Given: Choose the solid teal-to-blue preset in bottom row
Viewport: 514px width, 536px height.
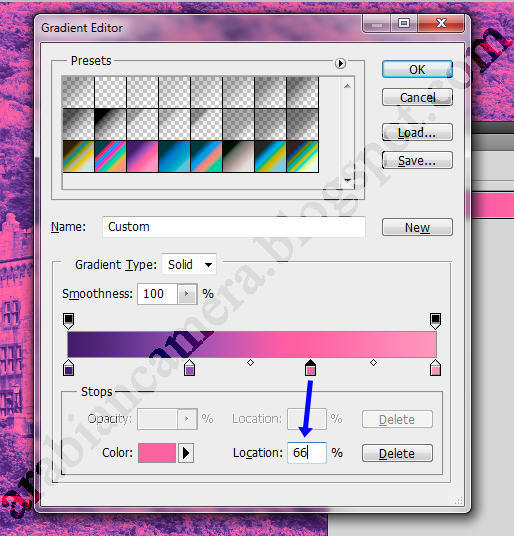Looking at the screenshot, I should tap(174, 157).
